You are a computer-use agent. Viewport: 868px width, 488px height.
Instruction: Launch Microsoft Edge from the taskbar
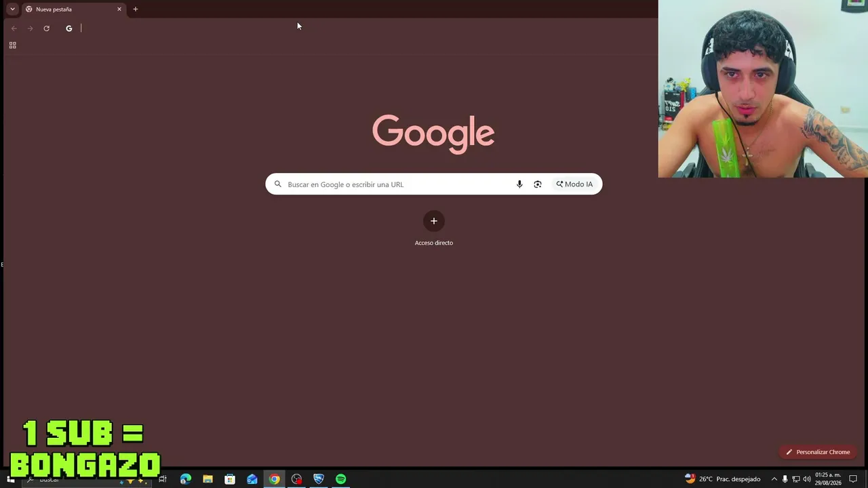tap(185, 479)
